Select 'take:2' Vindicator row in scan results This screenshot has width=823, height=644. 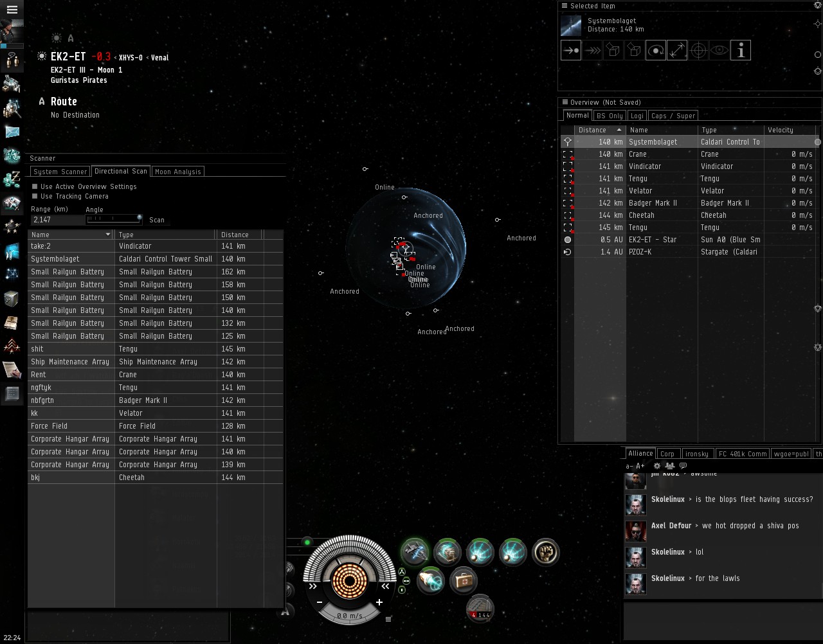[x=156, y=246]
